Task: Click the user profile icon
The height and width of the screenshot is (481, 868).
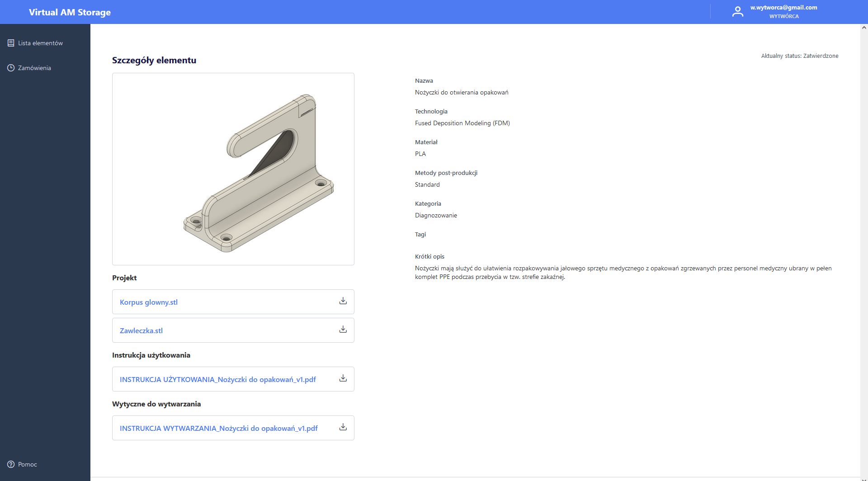Action: coord(738,11)
